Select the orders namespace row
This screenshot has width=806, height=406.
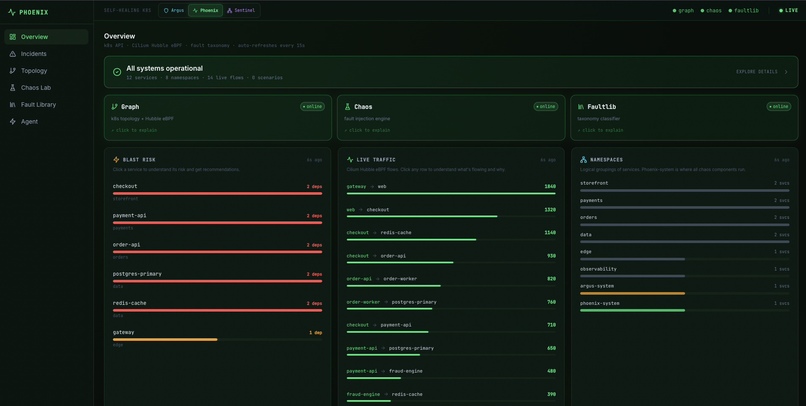[685, 221]
